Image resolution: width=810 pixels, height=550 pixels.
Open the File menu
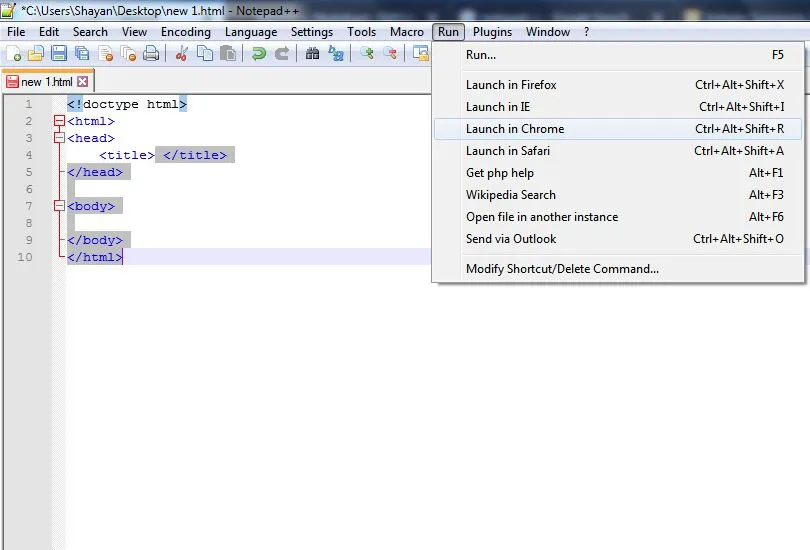coord(16,32)
